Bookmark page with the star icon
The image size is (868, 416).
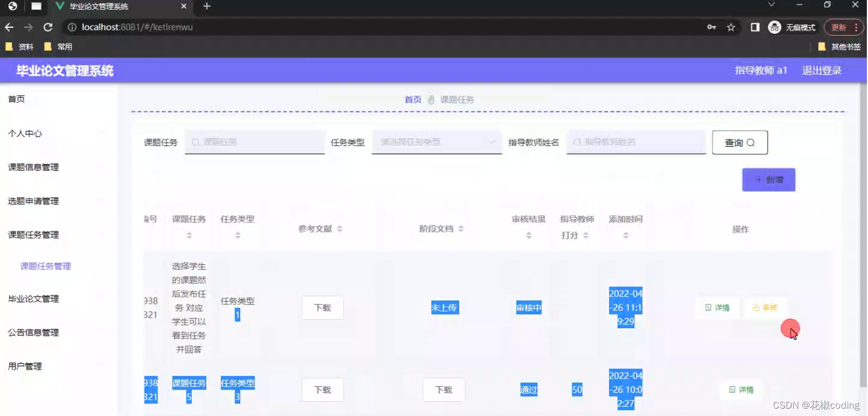click(731, 27)
